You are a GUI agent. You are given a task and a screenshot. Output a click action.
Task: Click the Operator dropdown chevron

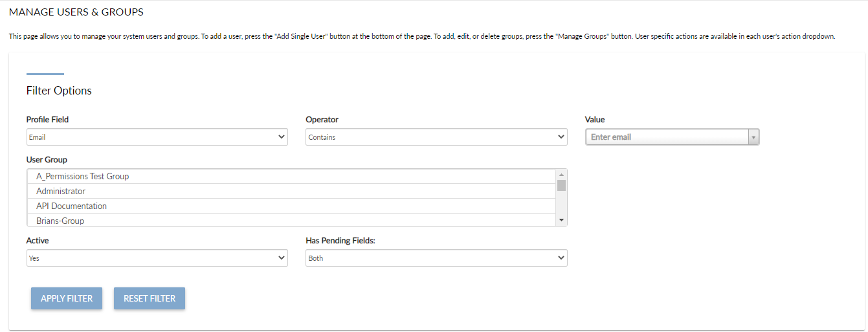click(x=561, y=137)
